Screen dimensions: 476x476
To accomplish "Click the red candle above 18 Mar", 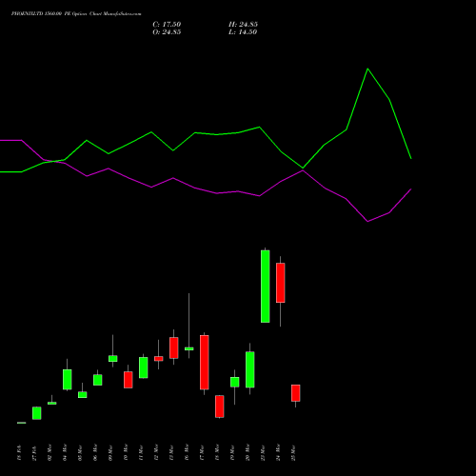I will click(x=220, y=407).
